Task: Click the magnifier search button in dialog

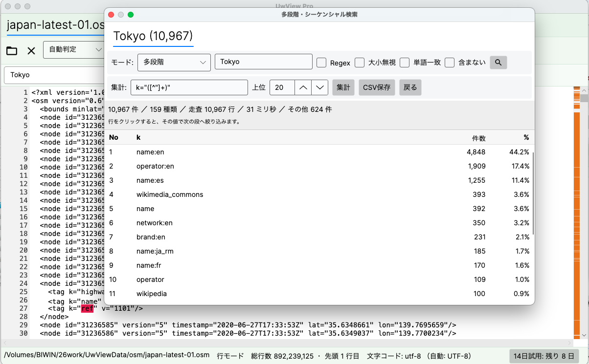Action: 498,63
